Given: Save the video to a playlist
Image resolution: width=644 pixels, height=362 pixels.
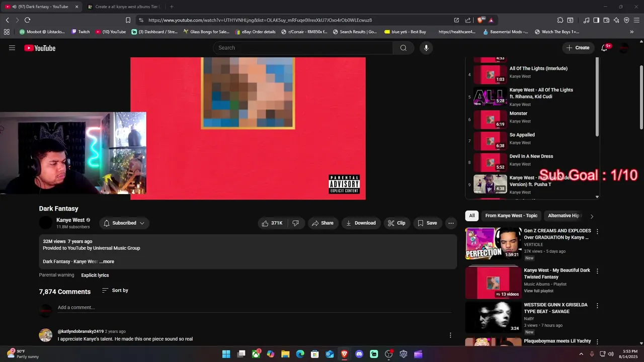Looking at the screenshot, I should tap(427, 223).
